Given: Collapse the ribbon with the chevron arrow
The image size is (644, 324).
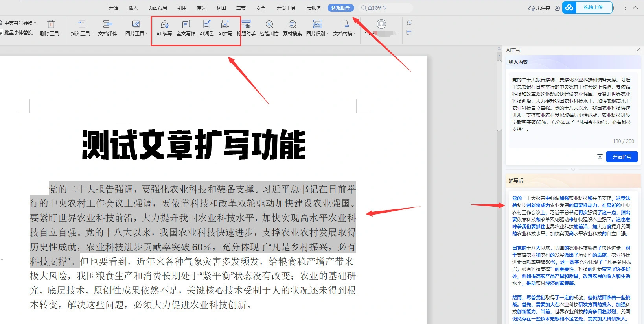Looking at the screenshot, I should pyautogui.click(x=635, y=8).
